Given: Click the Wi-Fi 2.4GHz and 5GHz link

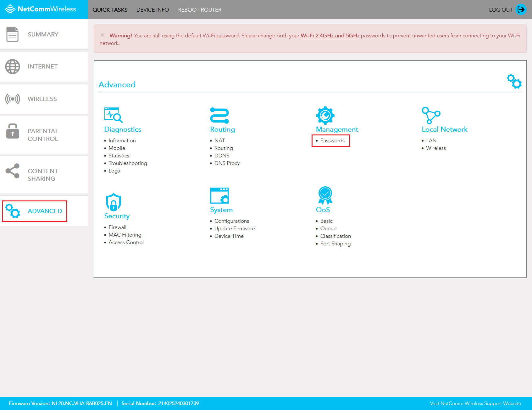Looking at the screenshot, I should pos(330,36).
